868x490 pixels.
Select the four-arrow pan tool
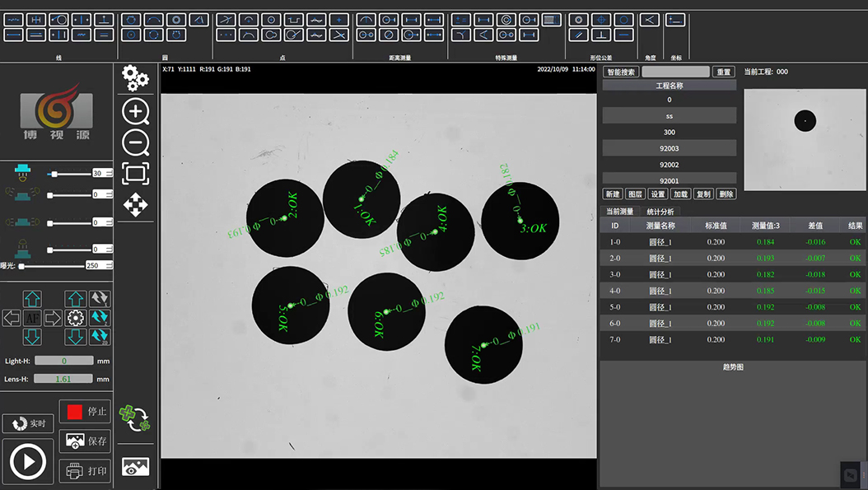tap(136, 205)
